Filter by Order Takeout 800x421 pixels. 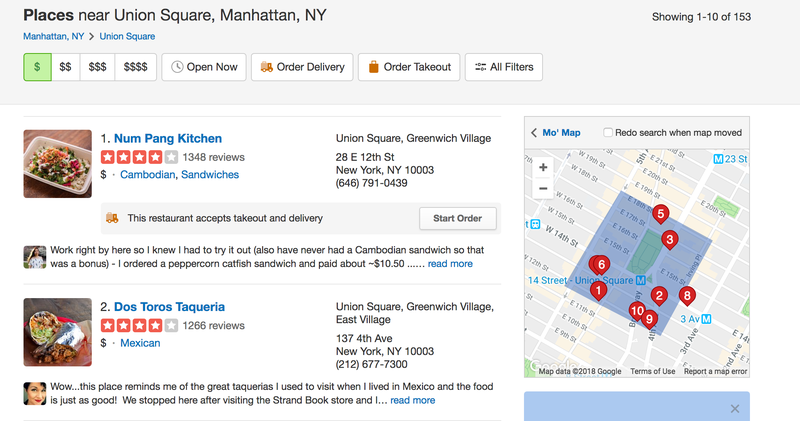(409, 67)
